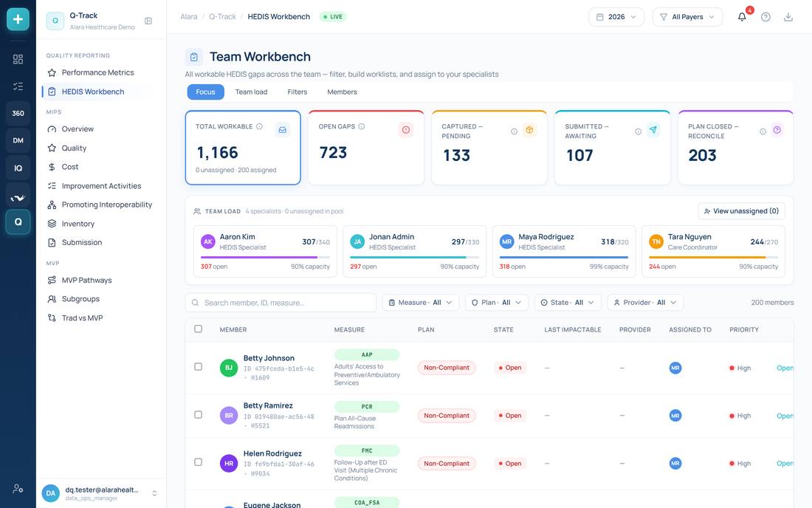Open the All Payers filter dropdown
This screenshot has height=508, width=812.
[x=687, y=16]
